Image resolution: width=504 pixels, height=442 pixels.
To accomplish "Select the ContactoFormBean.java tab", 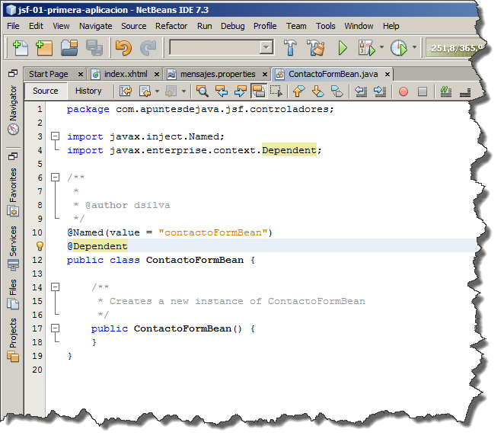I will coord(333,75).
